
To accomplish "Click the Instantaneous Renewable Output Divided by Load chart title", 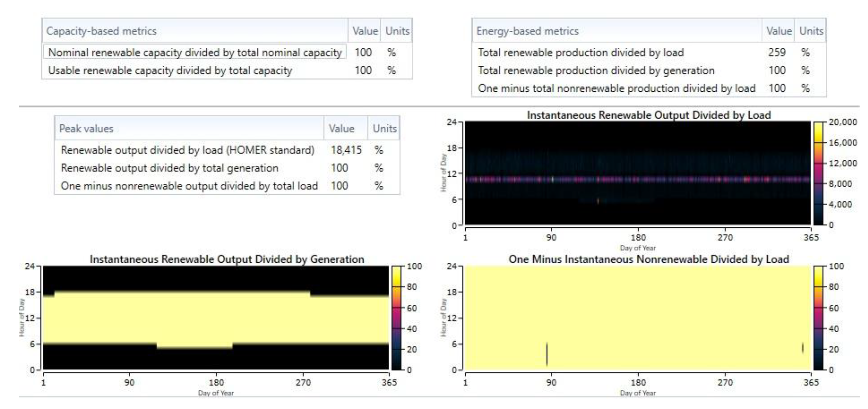I will point(649,115).
